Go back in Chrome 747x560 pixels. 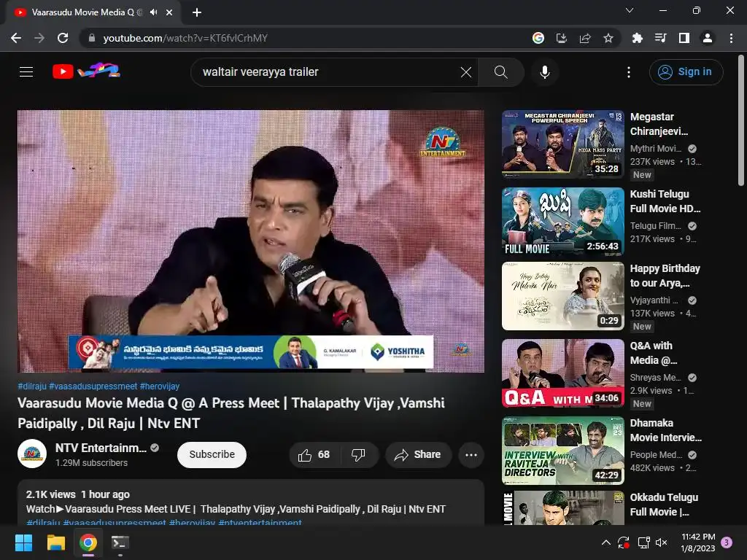16,38
